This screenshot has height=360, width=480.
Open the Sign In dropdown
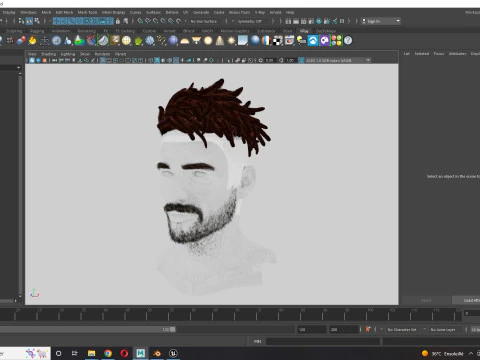381,21
